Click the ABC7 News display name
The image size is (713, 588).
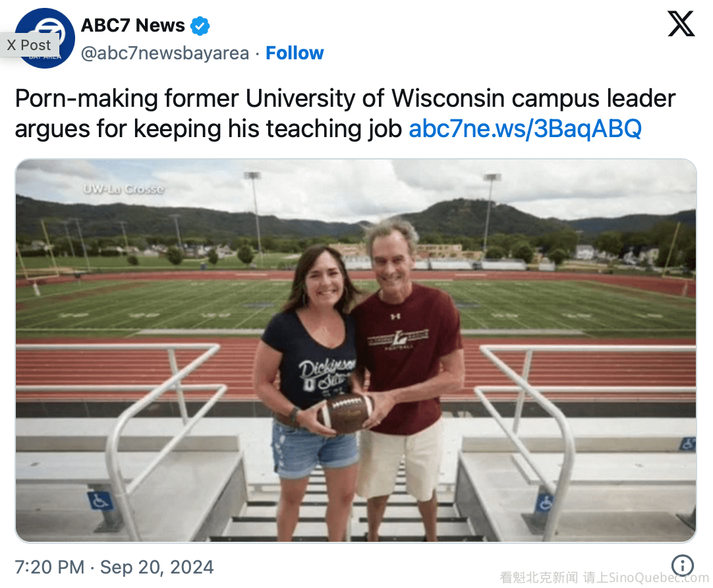pos(132,26)
